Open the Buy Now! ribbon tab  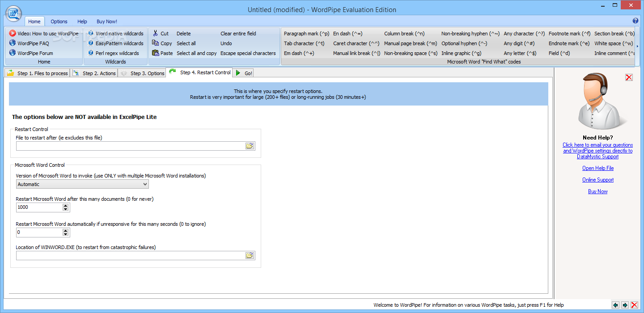pyautogui.click(x=107, y=21)
